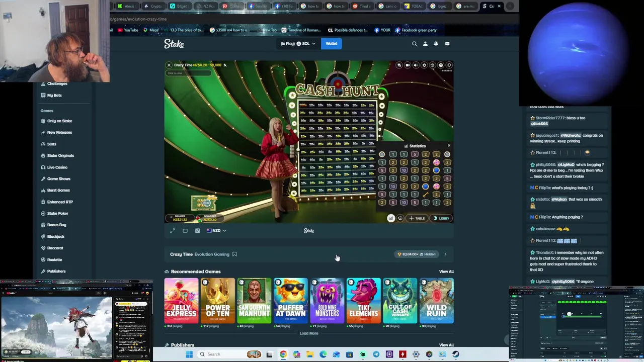This screenshot has height=362, width=644.
Task: Click the video camera icon in Crazy Time
Action: pos(408,65)
